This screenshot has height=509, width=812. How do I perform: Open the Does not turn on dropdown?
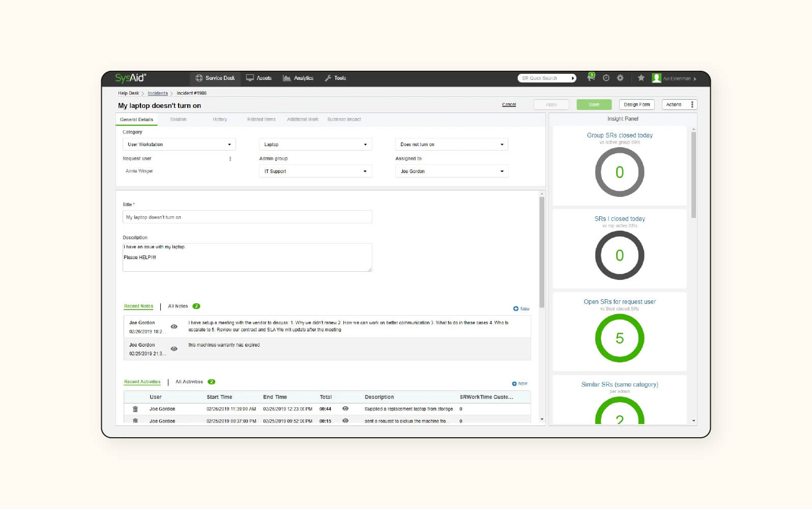(x=452, y=145)
